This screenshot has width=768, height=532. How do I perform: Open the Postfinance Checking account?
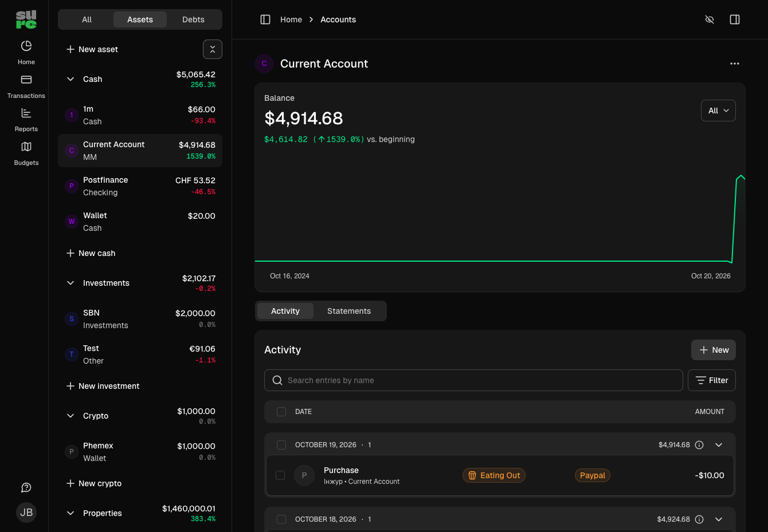tap(140, 186)
